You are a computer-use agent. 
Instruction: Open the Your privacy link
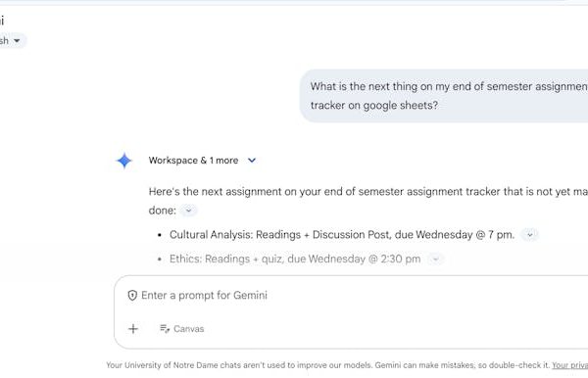pyautogui.click(x=569, y=365)
